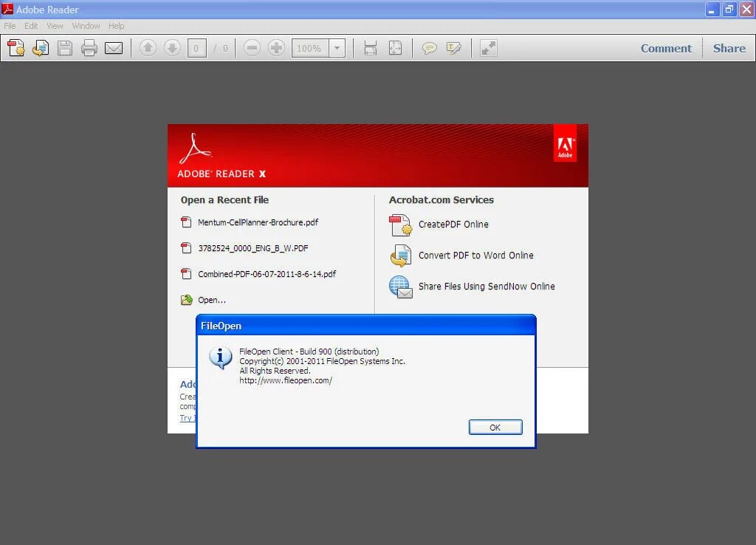Click 'Open a Recent File' heading
756x545 pixels.
click(x=224, y=199)
